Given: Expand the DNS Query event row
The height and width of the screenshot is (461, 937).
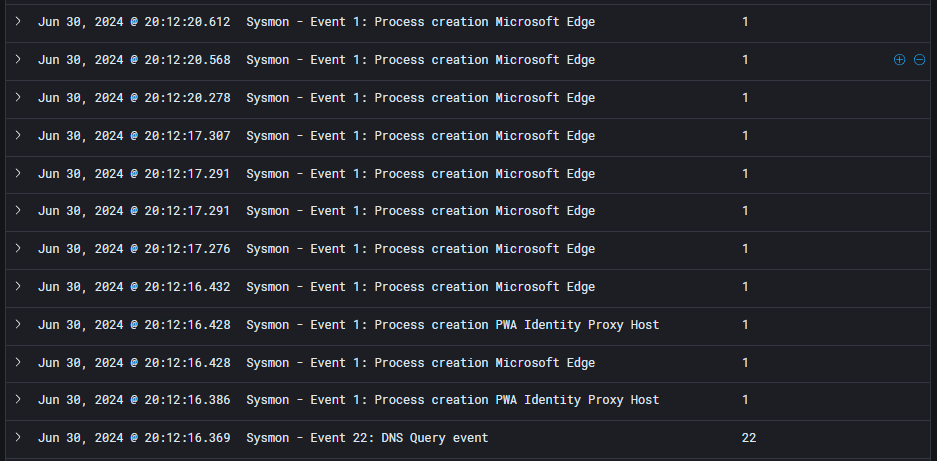Looking at the screenshot, I should (18, 438).
